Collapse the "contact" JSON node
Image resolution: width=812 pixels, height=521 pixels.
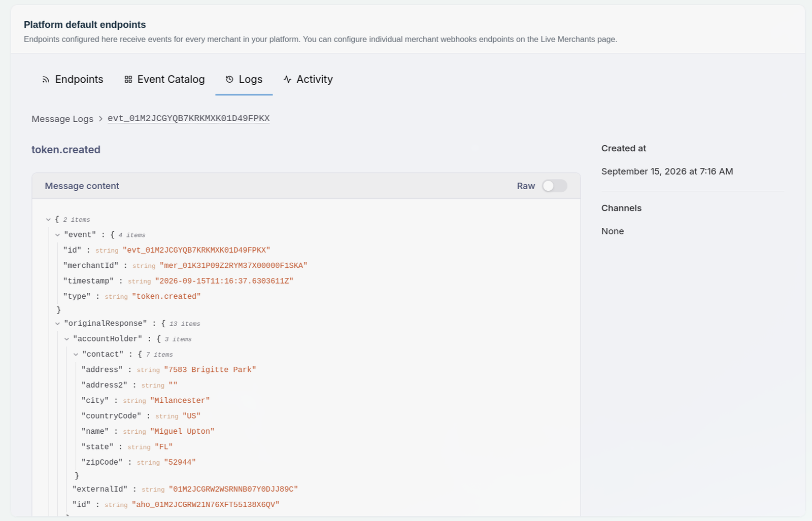click(76, 355)
